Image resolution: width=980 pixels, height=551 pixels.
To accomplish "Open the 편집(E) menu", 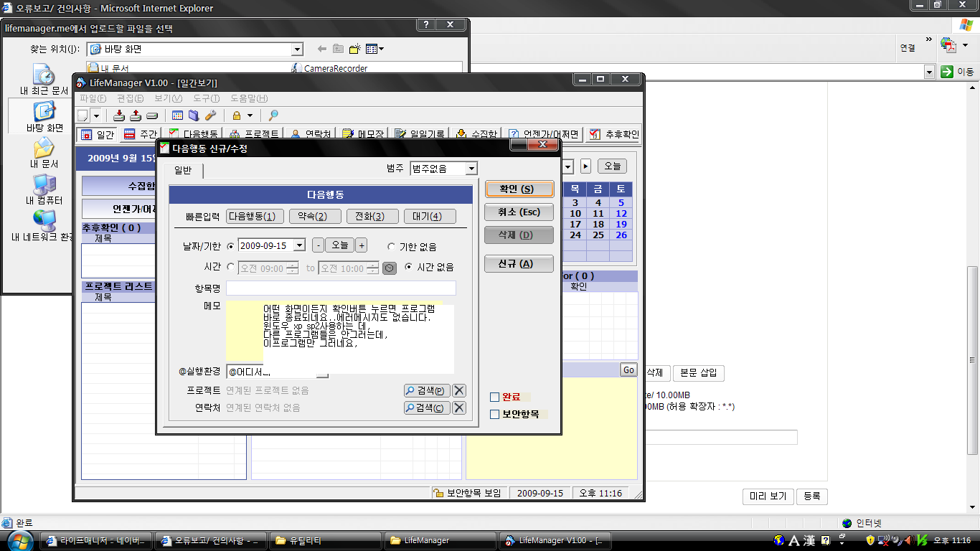I will (x=130, y=98).
